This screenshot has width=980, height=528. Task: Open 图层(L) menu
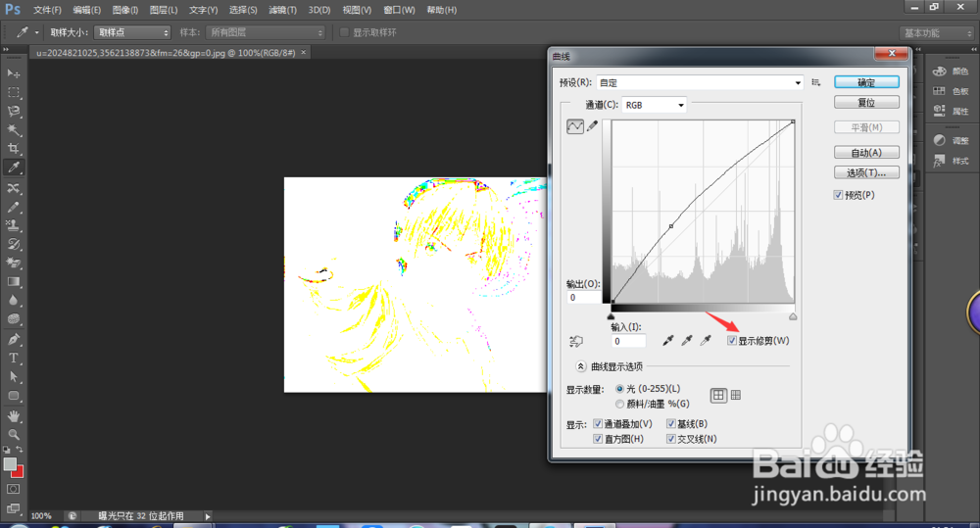[164, 10]
